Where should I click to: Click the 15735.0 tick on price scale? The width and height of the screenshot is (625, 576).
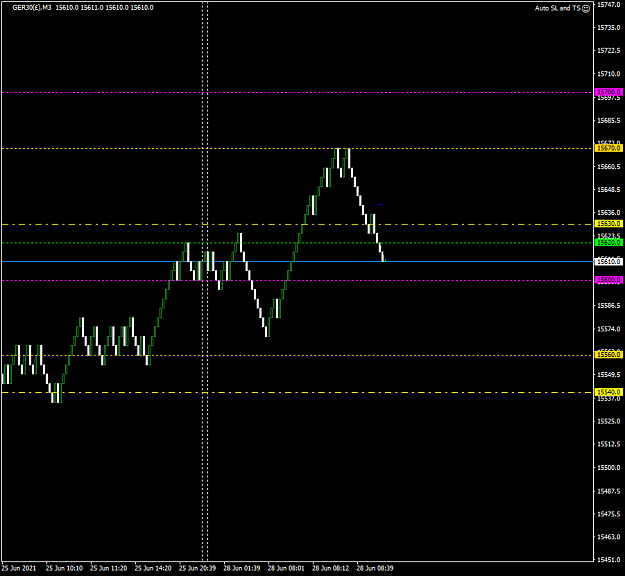(608, 28)
